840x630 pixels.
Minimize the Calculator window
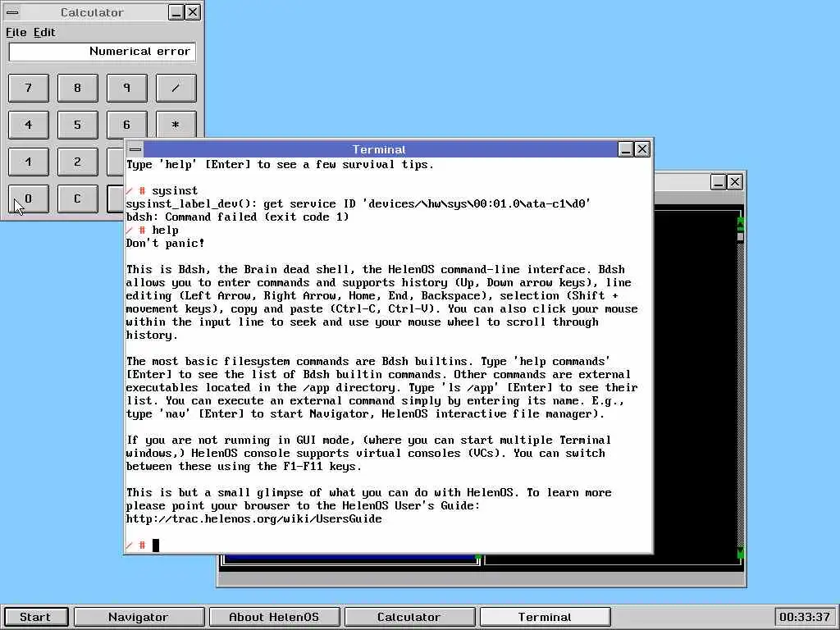point(176,12)
